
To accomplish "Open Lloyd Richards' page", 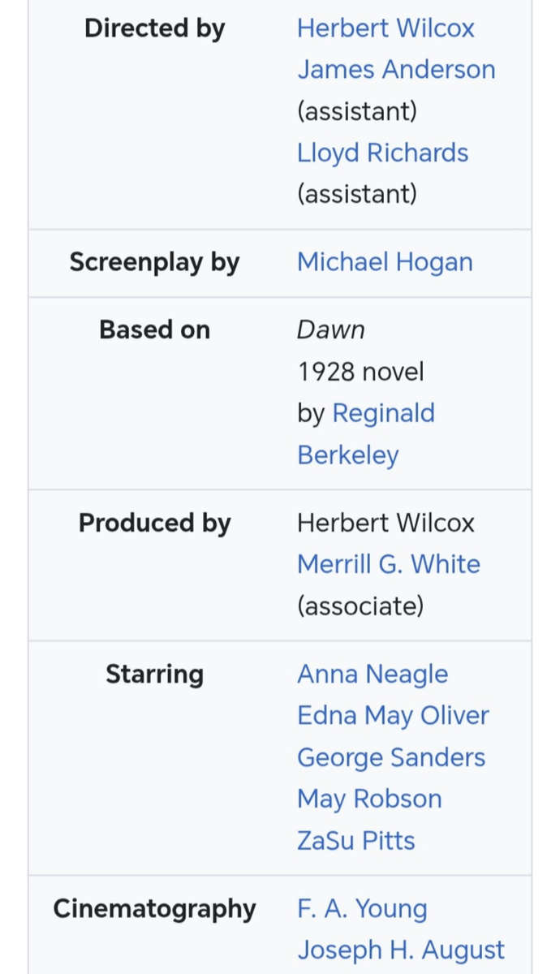I will click(x=382, y=153).
